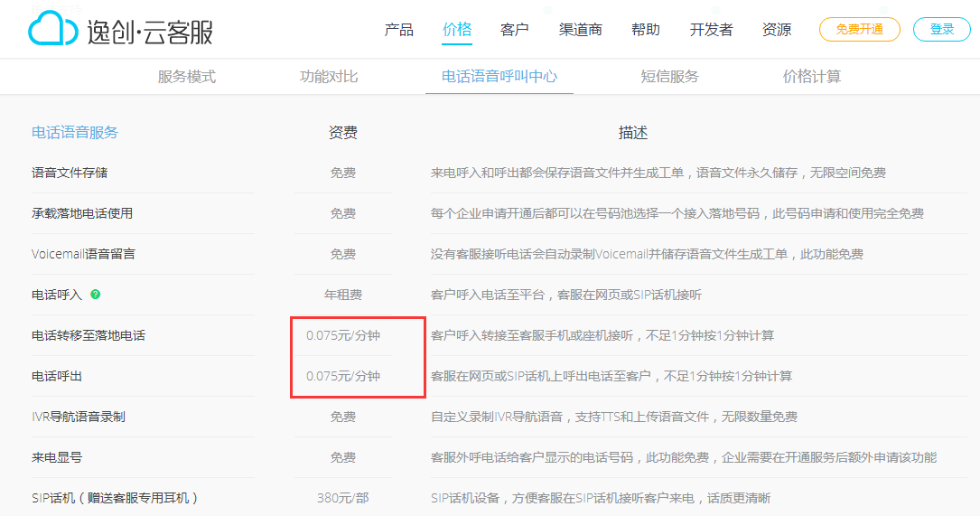Click the description 客户呼入电话至平台
This screenshot has width=980, height=516.
(565, 295)
